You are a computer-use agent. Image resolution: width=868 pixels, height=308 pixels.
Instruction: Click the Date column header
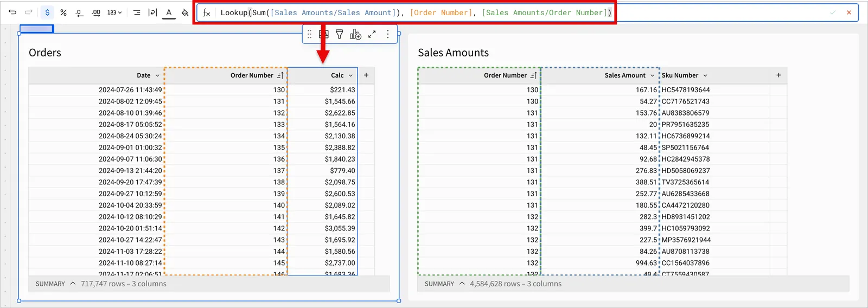click(97, 75)
